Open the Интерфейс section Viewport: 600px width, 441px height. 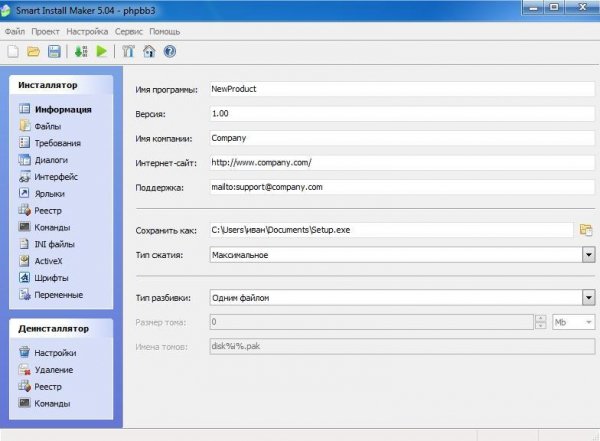tap(56, 177)
